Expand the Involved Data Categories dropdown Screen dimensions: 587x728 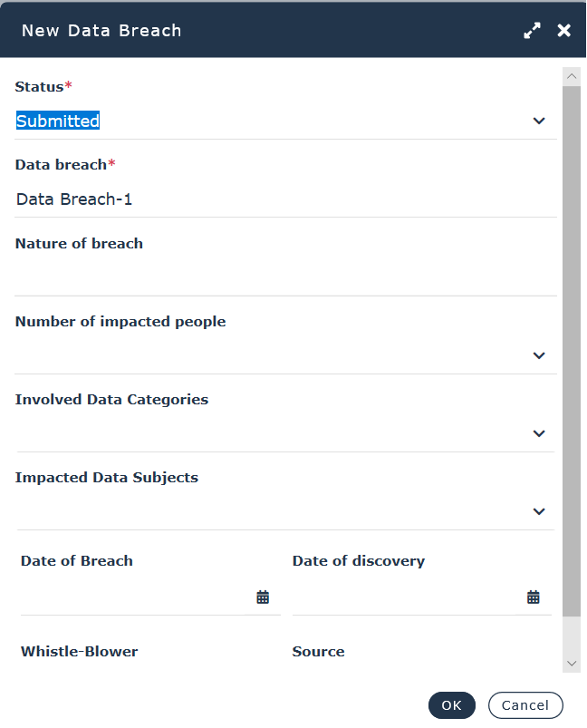coord(539,433)
